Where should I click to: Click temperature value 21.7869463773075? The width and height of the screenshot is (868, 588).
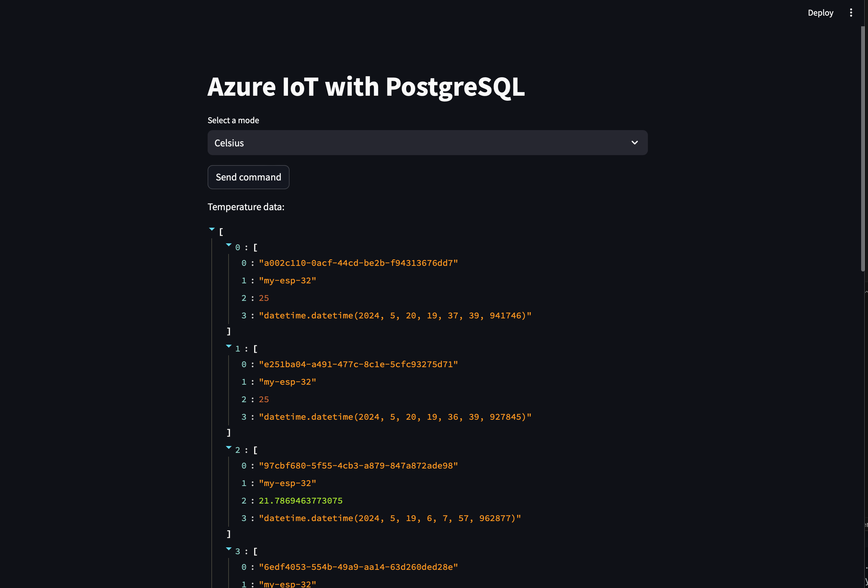coord(300,501)
